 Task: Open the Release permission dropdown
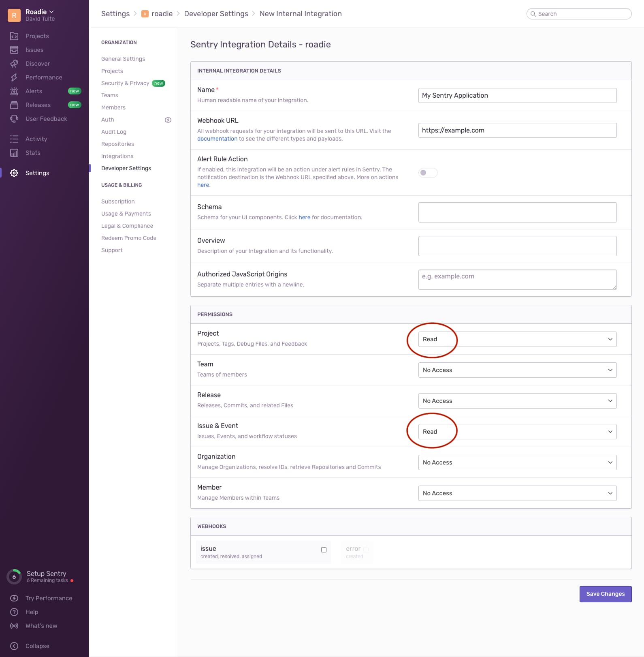pos(517,401)
